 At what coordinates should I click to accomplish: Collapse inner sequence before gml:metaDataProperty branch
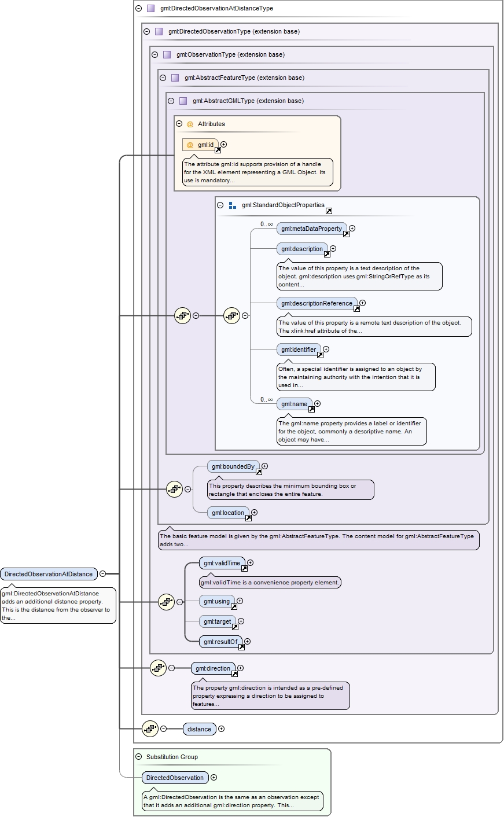[245, 315]
